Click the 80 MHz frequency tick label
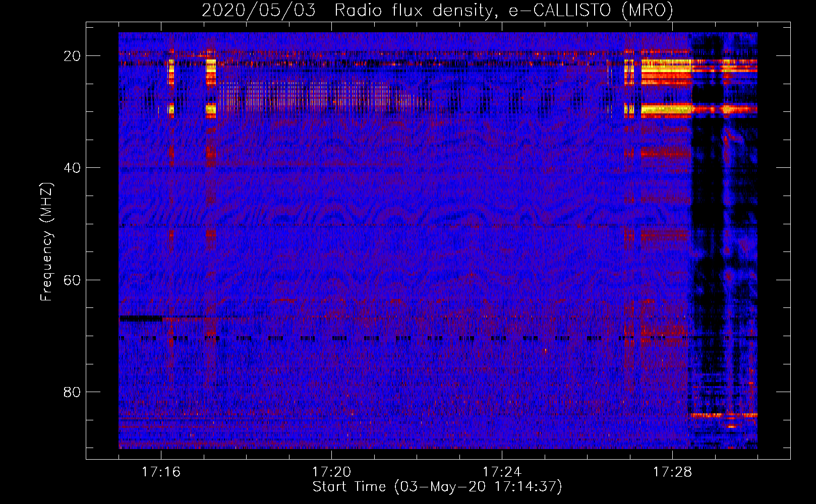The width and height of the screenshot is (816, 504). click(72, 392)
